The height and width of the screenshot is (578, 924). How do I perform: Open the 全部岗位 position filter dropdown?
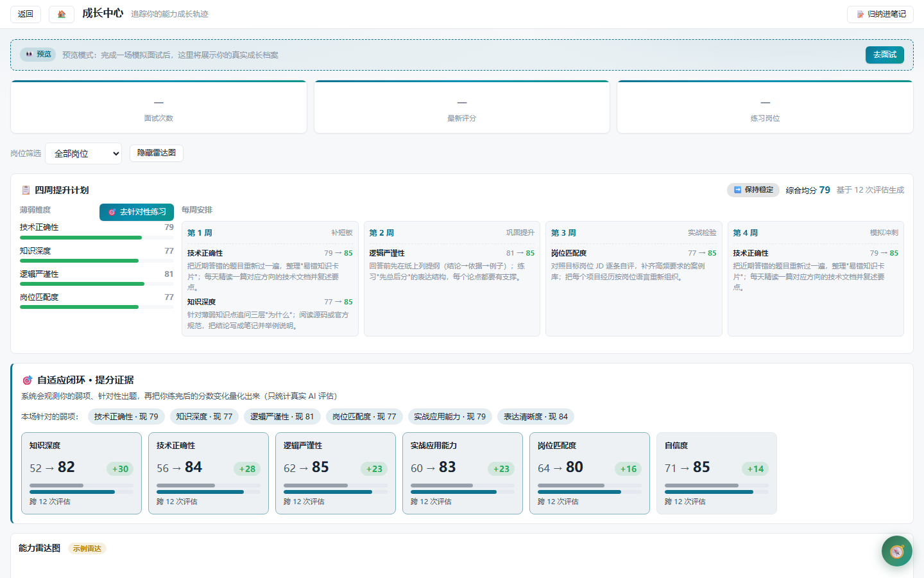pos(83,153)
